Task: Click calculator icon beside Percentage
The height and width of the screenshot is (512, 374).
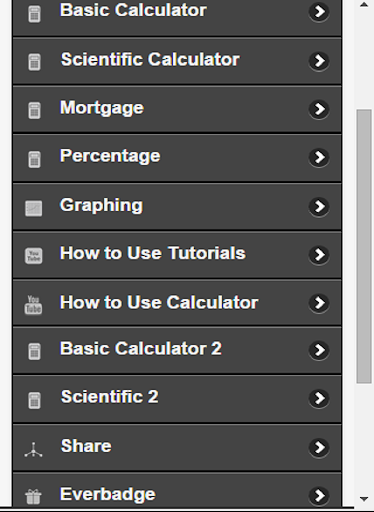Action: point(34,159)
